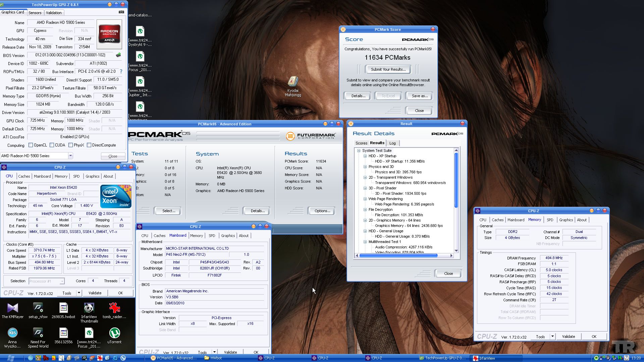The height and width of the screenshot is (362, 644).
Task: Click the volume icon in system tray
Action: tap(608, 358)
